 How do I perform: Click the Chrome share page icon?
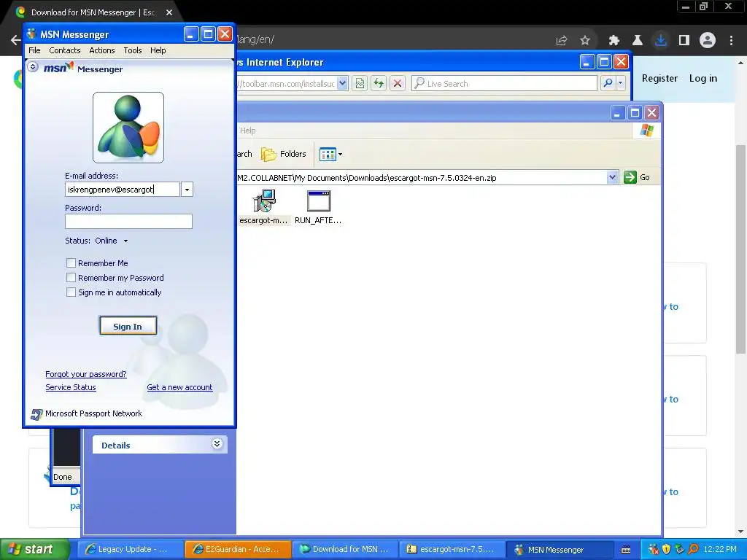(562, 41)
